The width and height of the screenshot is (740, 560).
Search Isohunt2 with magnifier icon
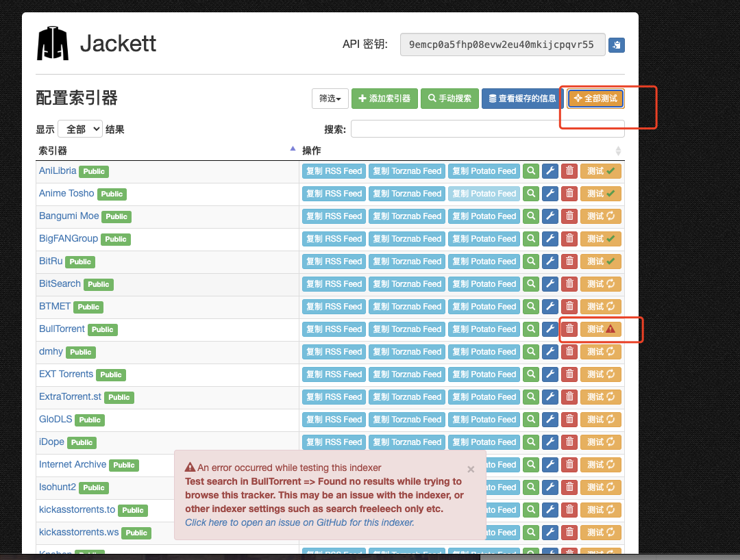[x=531, y=487]
